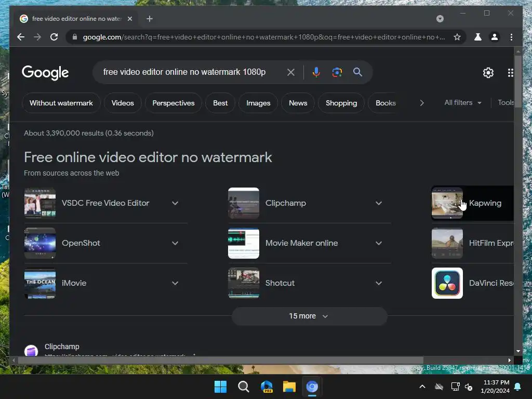Screen dimensions: 532x399
Task: Click the browser back arrow
Action: pos(21,37)
